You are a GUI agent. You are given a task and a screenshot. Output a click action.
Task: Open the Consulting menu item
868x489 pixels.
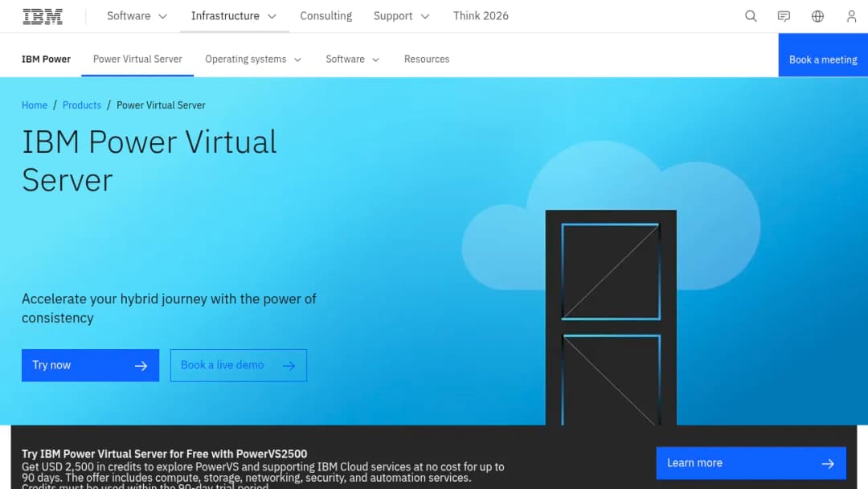pyautogui.click(x=326, y=16)
